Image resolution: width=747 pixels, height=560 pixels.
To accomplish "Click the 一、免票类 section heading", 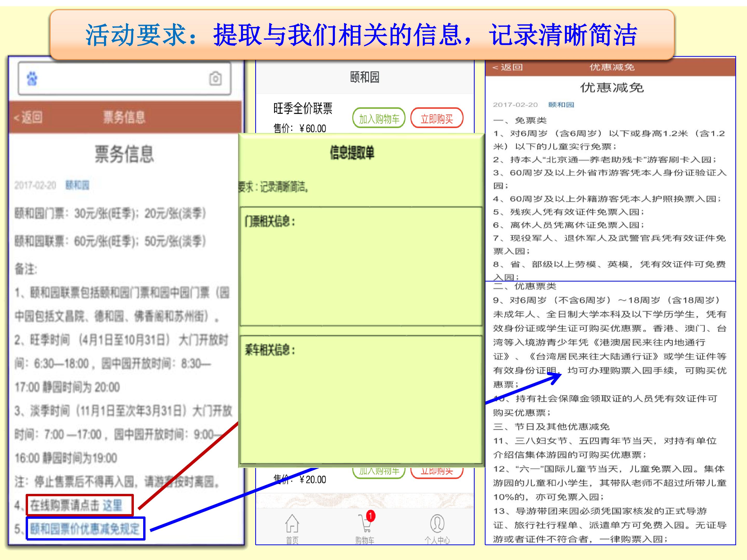I will tap(520, 120).
